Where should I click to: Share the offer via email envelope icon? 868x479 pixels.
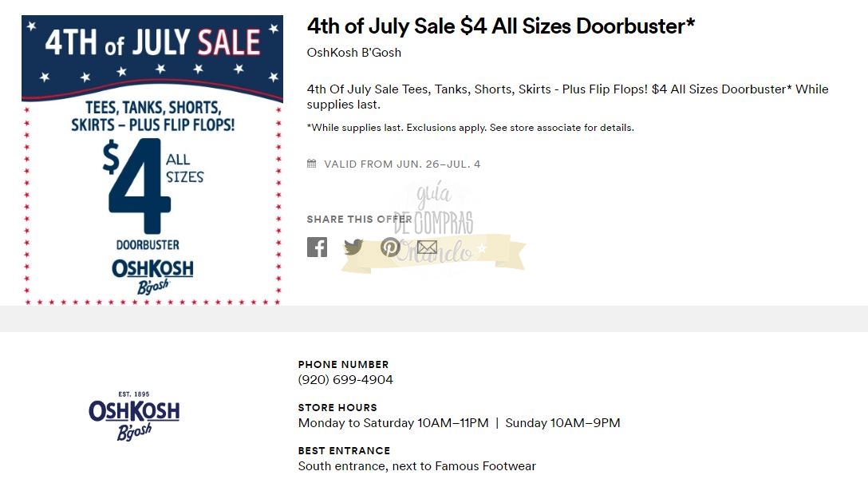[x=427, y=247]
